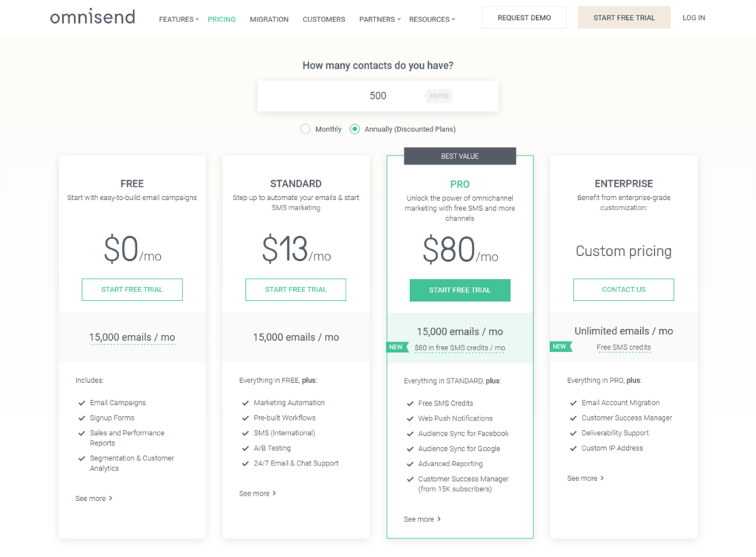The height and width of the screenshot is (557, 756).
Task: Click Free SMS credits in Enterprise plan
Action: [x=623, y=347]
